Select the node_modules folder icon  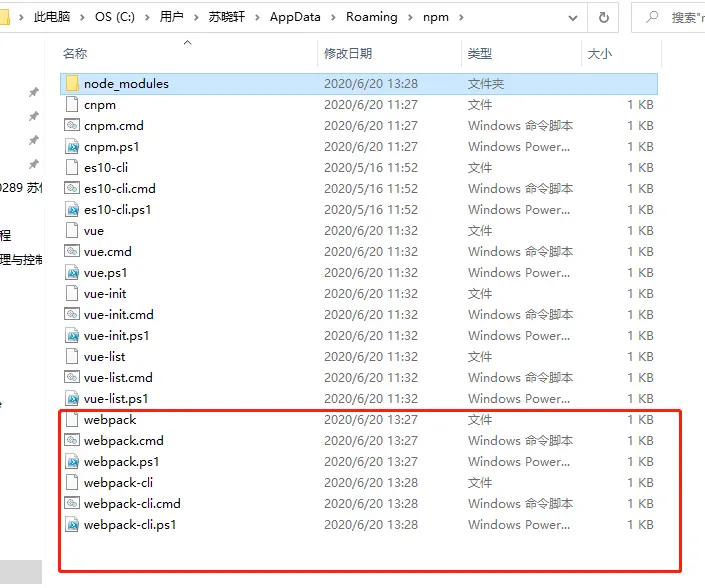[x=72, y=84]
